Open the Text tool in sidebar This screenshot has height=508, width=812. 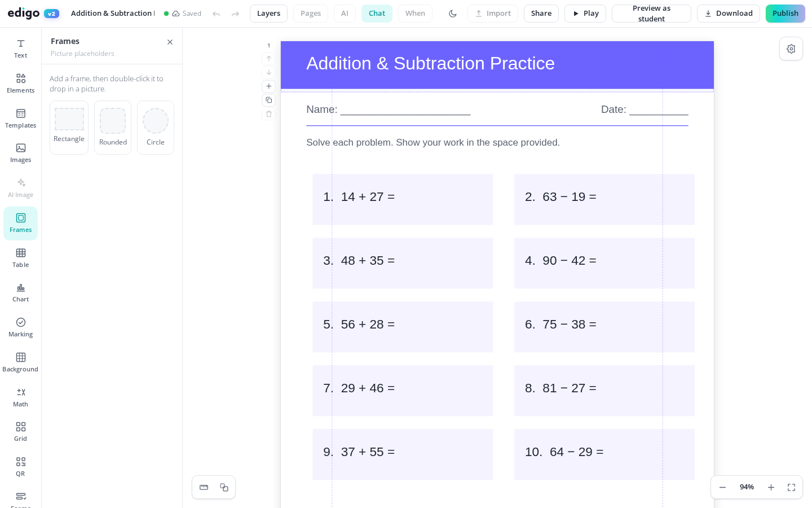coord(20,49)
